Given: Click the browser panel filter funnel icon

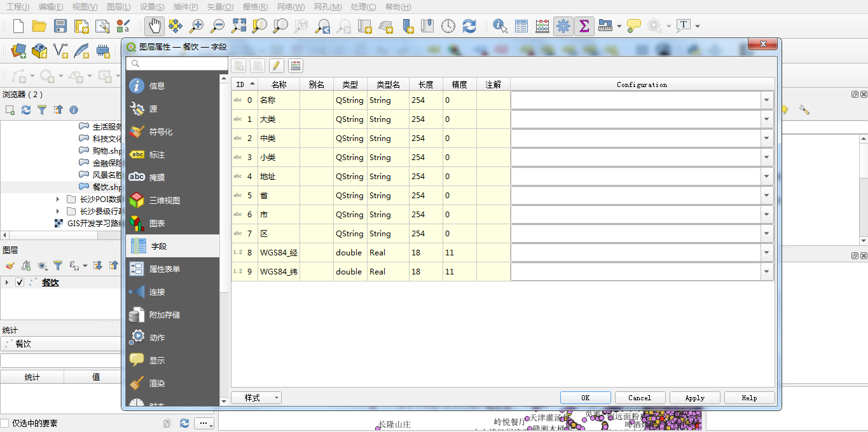Looking at the screenshot, I should click(42, 110).
